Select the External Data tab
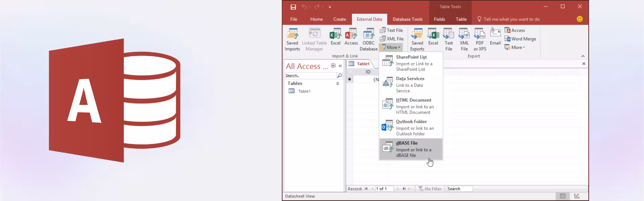The width and height of the screenshot is (644, 201). pyautogui.click(x=369, y=19)
